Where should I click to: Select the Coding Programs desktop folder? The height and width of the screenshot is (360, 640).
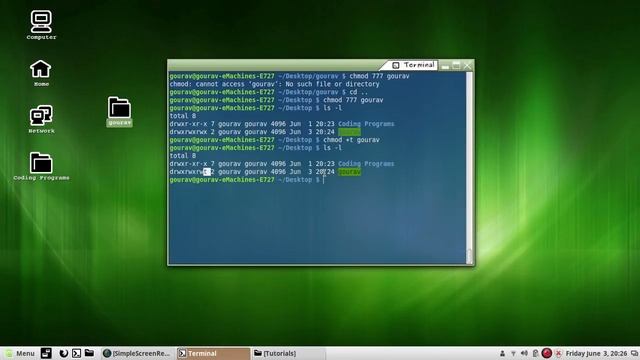pyautogui.click(x=41, y=166)
